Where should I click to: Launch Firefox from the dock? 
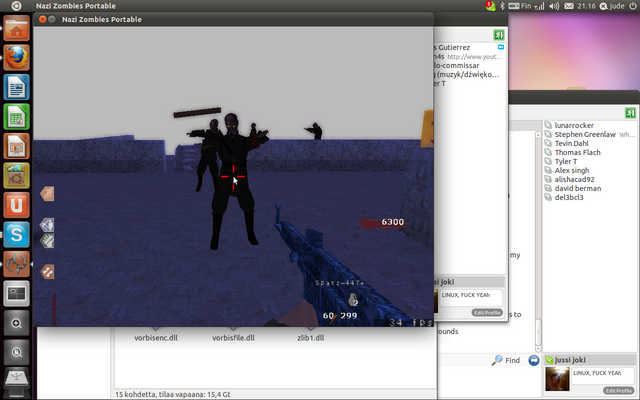[16, 58]
